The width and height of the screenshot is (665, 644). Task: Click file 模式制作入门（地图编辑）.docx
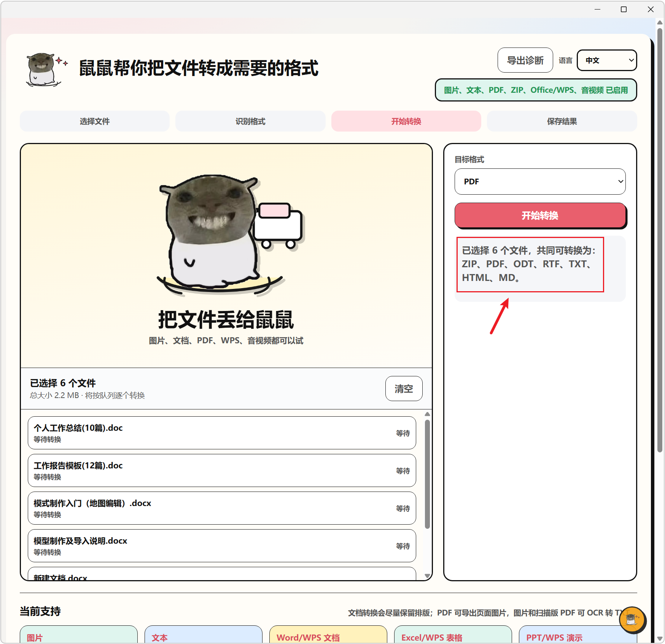pyautogui.click(x=222, y=508)
